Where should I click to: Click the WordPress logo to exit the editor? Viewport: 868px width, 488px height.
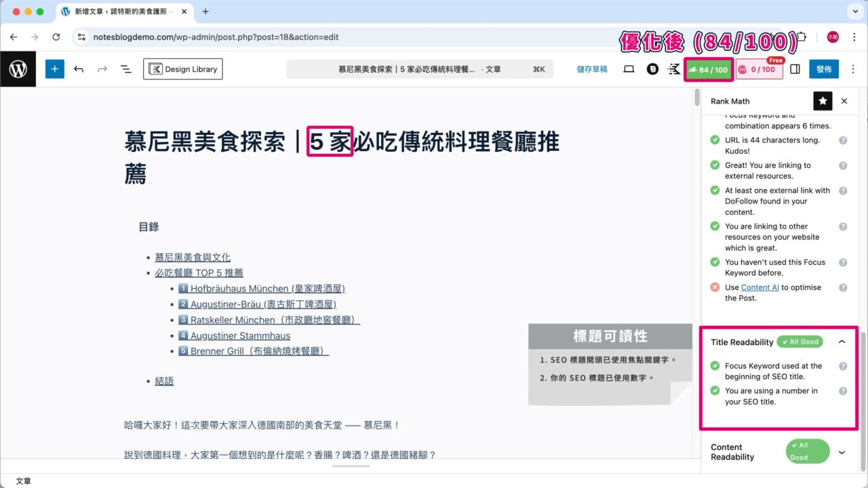click(x=18, y=68)
